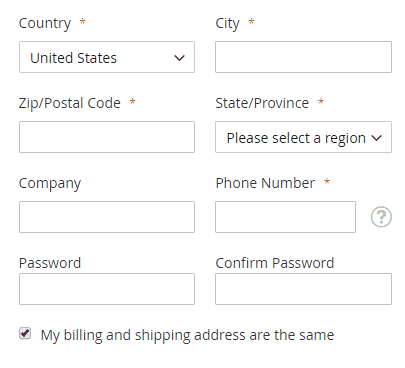Focus the City text field
Image resolution: width=405 pixels, height=368 pixels.
coord(303,57)
